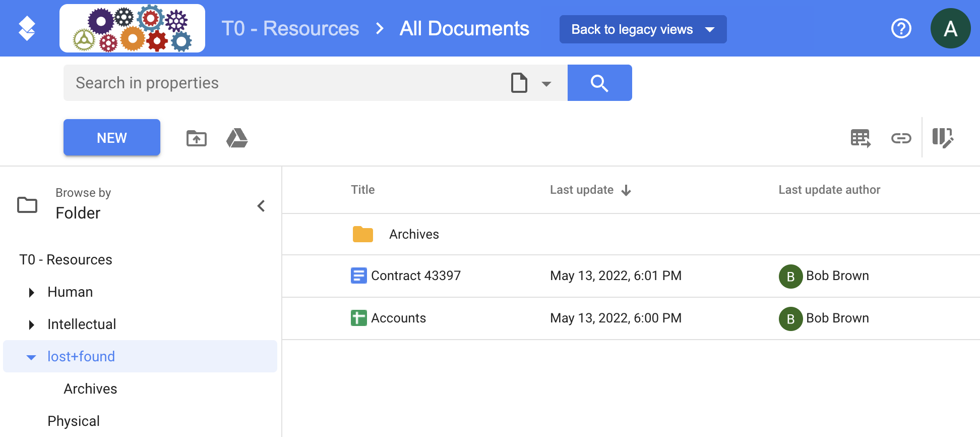Click the export table view icon
980x437 pixels.
coord(861,138)
